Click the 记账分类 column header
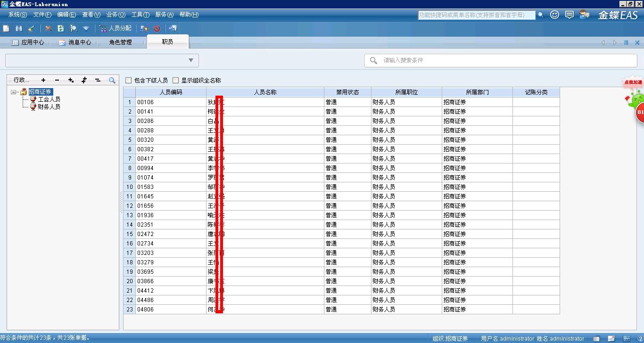This screenshot has width=644, height=343. click(537, 92)
